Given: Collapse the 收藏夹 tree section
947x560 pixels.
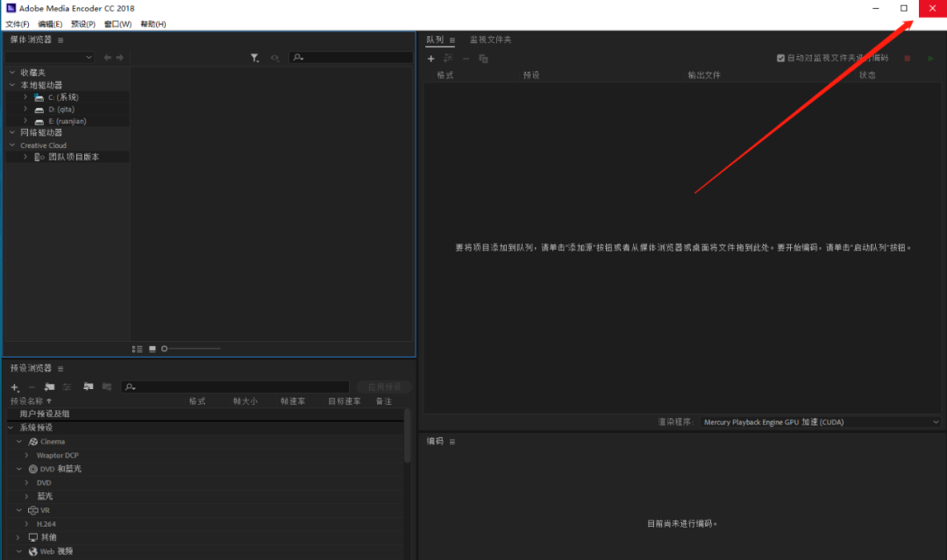Looking at the screenshot, I should 12,73.
